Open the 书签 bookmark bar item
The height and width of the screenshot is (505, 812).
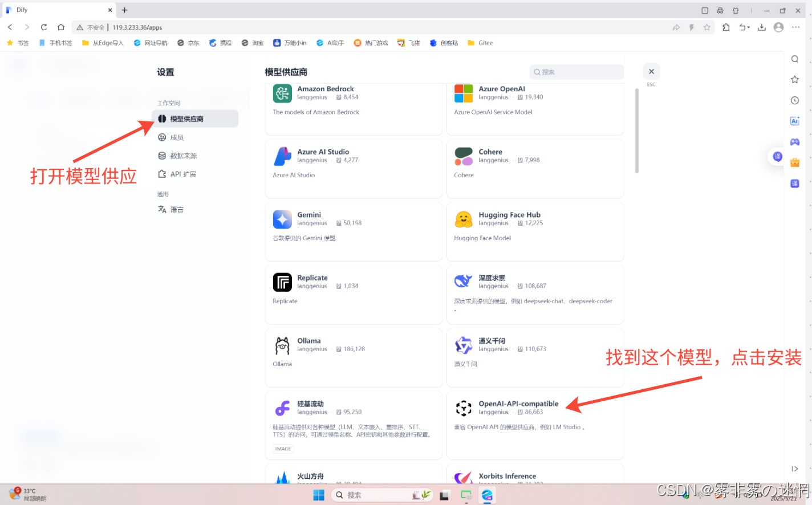click(x=18, y=43)
